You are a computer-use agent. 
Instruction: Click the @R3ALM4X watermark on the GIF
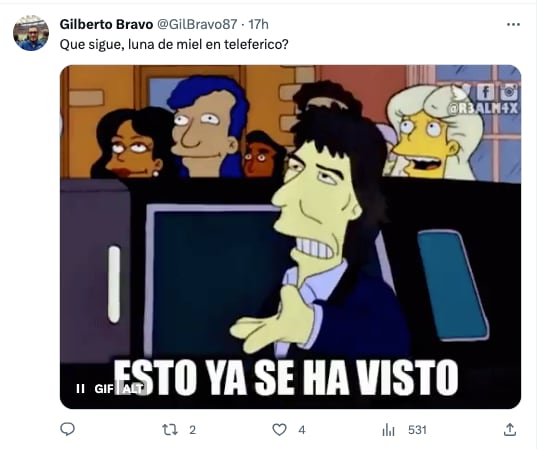pyautogui.click(x=483, y=109)
